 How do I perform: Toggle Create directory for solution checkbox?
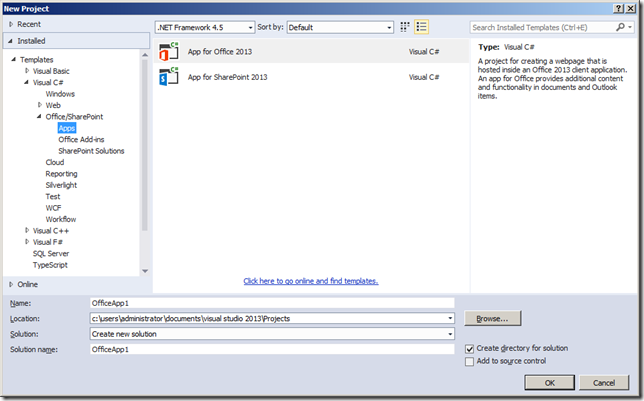469,349
